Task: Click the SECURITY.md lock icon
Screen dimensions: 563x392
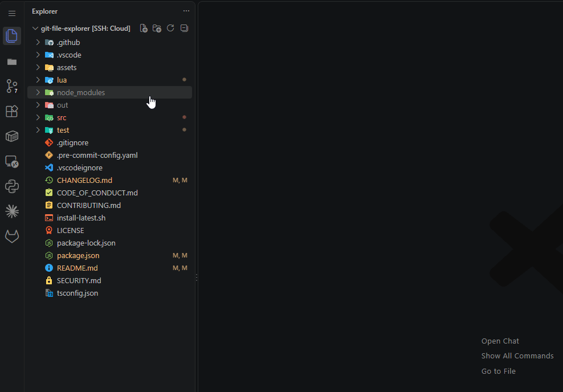Action: click(x=49, y=281)
